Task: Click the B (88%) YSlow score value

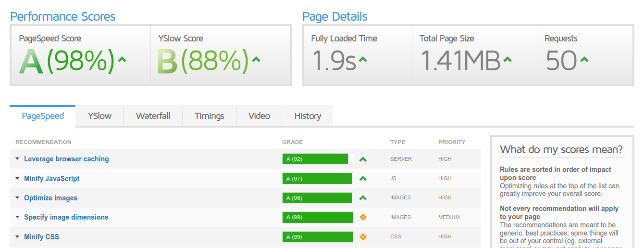Action: [x=203, y=61]
